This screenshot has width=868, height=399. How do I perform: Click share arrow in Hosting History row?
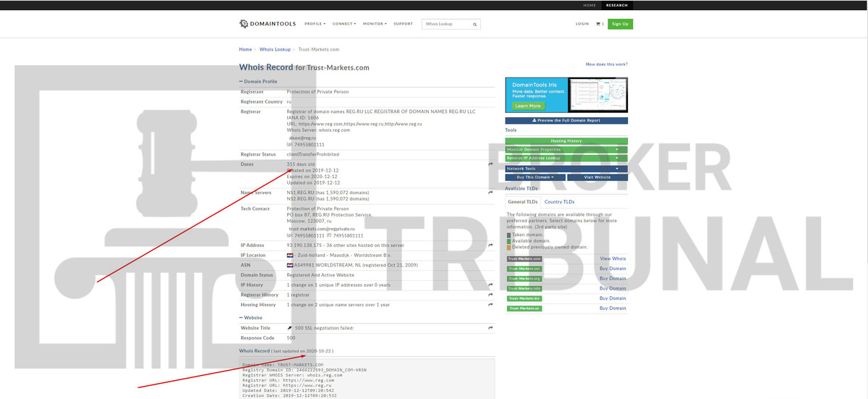(x=490, y=305)
